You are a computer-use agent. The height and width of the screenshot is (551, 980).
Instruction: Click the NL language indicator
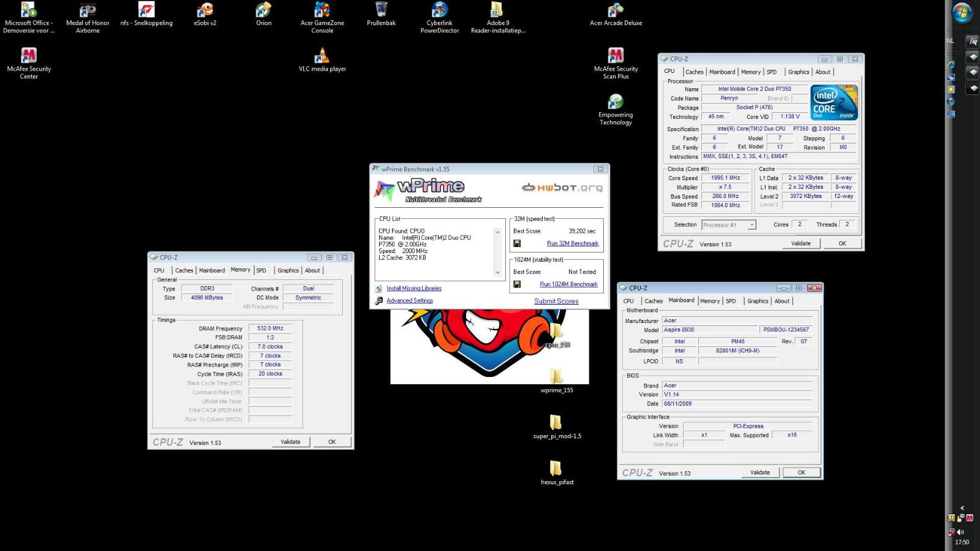click(x=950, y=41)
